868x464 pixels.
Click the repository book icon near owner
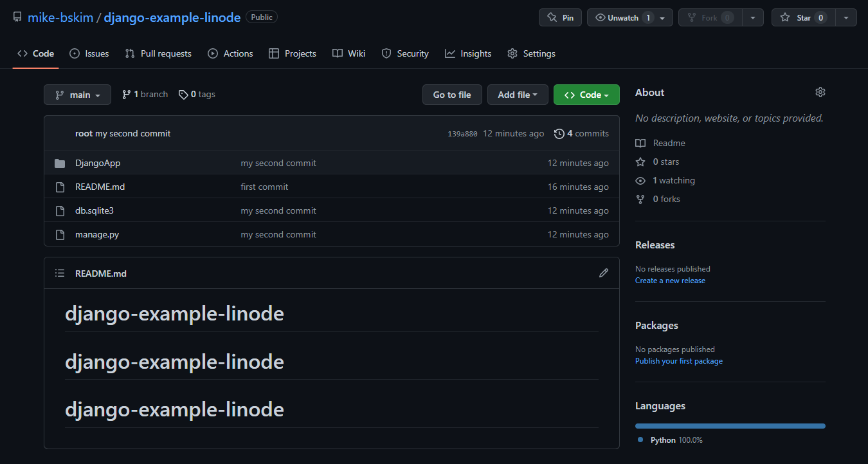tap(17, 17)
